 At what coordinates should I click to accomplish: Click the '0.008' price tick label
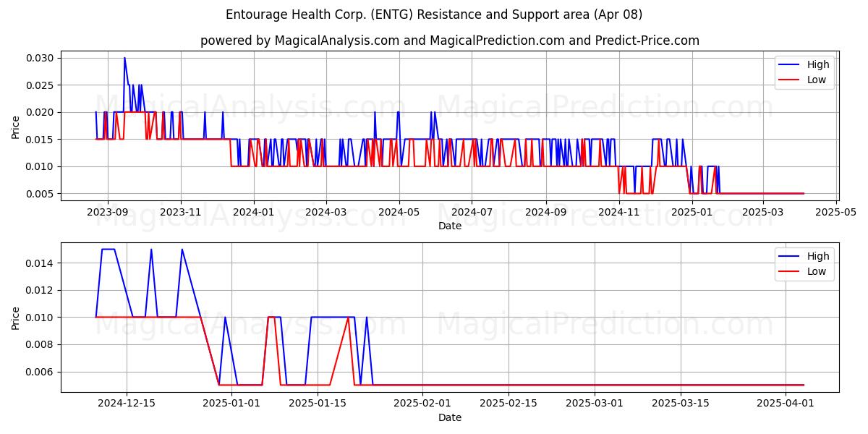coord(41,345)
